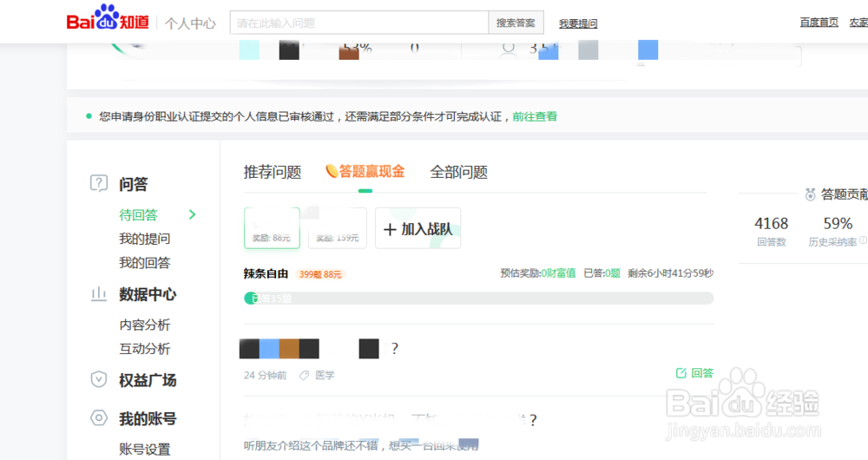Open 内容分析 under 数据中心

[144, 325]
